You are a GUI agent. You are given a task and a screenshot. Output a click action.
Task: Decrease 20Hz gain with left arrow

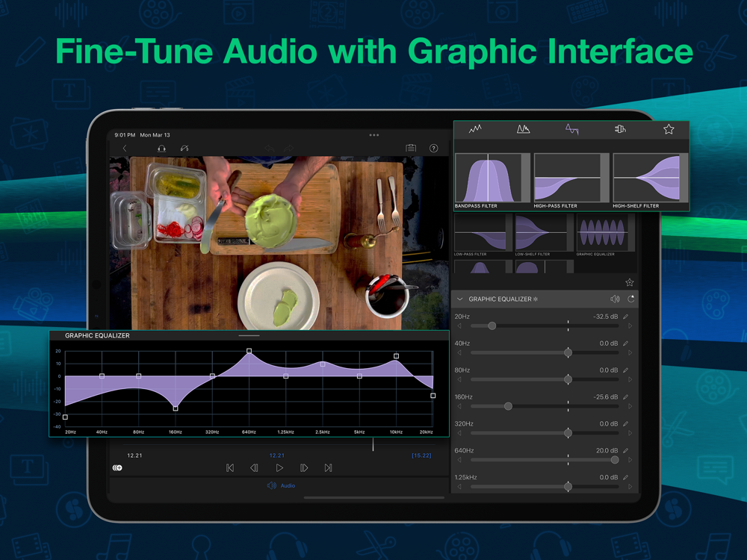[459, 326]
